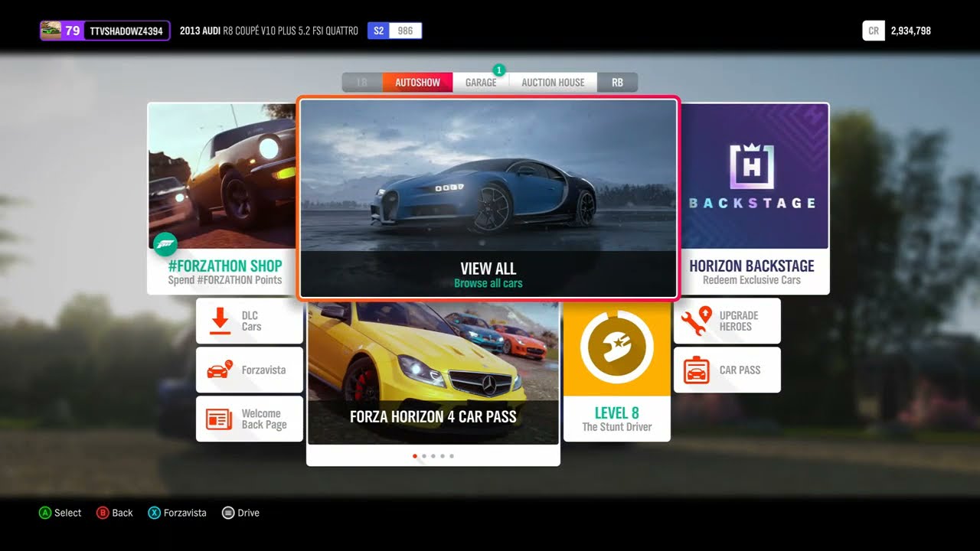Open the DLC Cars label

coord(251,321)
